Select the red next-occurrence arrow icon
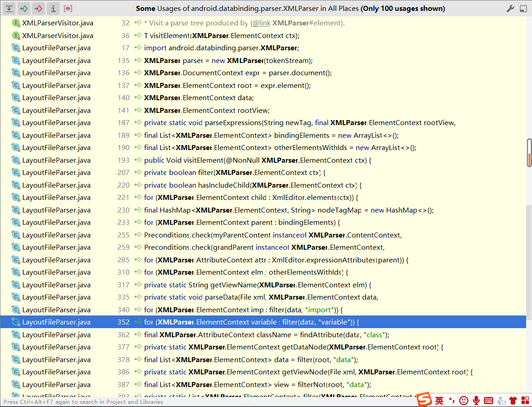Image resolution: width=532 pixels, height=407 pixels. click(38, 8)
